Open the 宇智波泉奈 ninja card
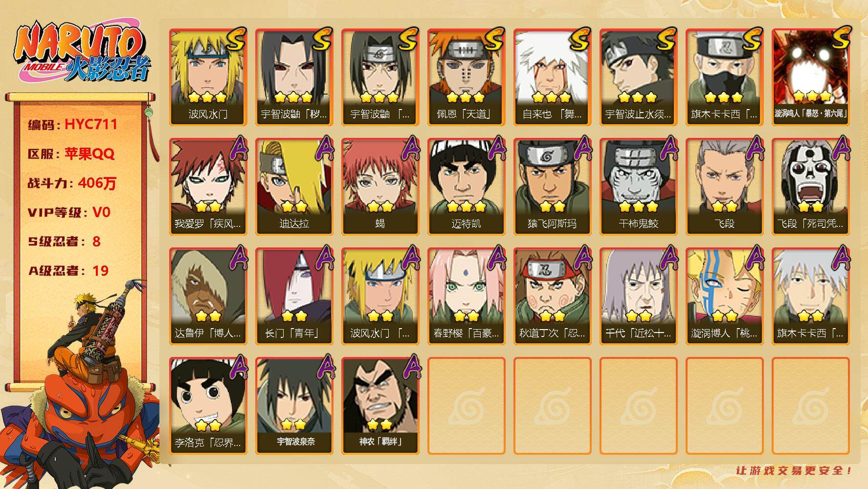 click(x=294, y=406)
